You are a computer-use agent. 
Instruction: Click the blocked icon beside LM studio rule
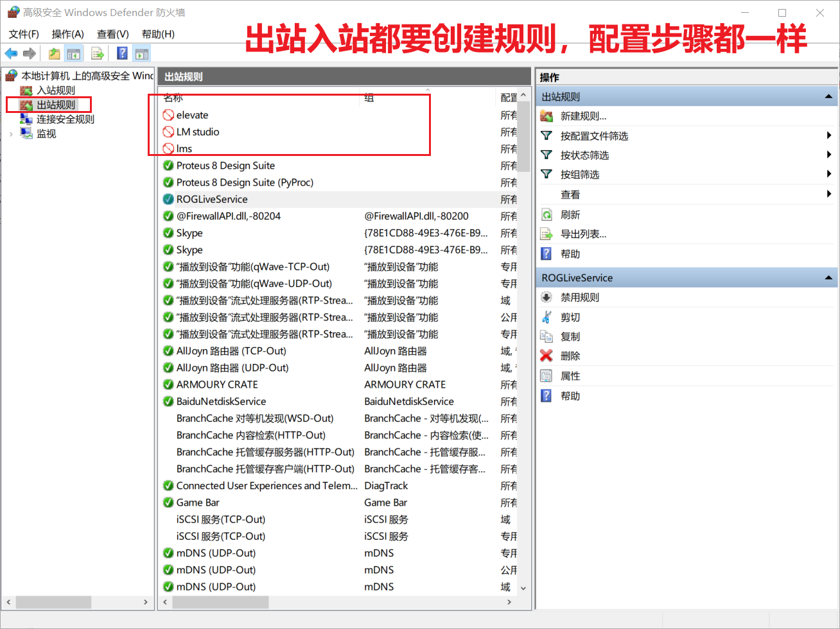click(x=168, y=132)
